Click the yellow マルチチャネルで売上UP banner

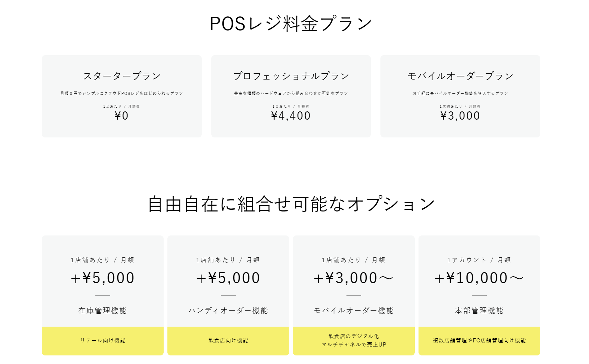pos(354,341)
